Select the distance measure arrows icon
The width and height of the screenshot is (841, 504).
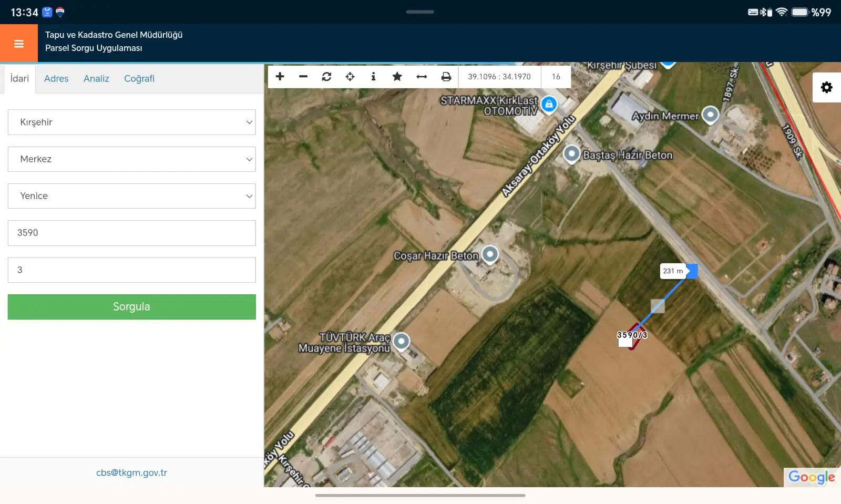coord(422,77)
